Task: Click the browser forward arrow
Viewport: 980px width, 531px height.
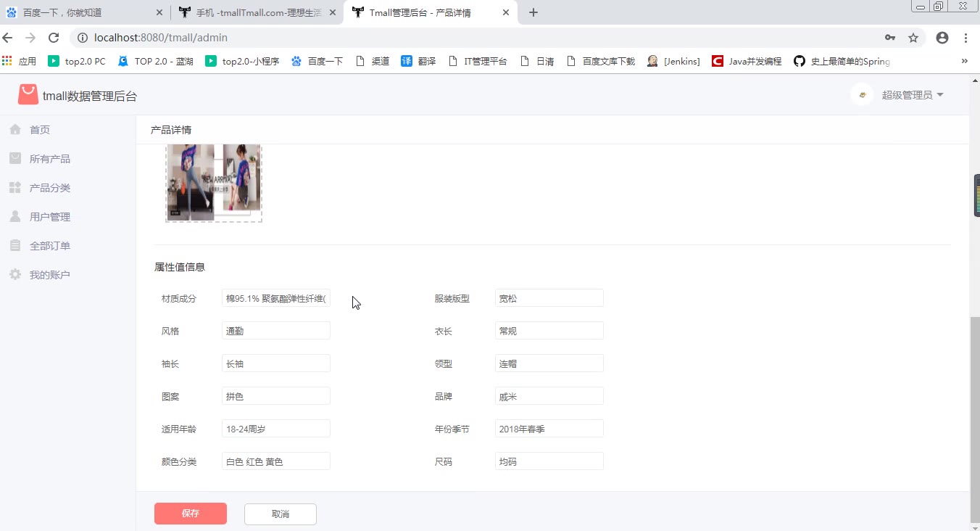Action: tap(30, 38)
